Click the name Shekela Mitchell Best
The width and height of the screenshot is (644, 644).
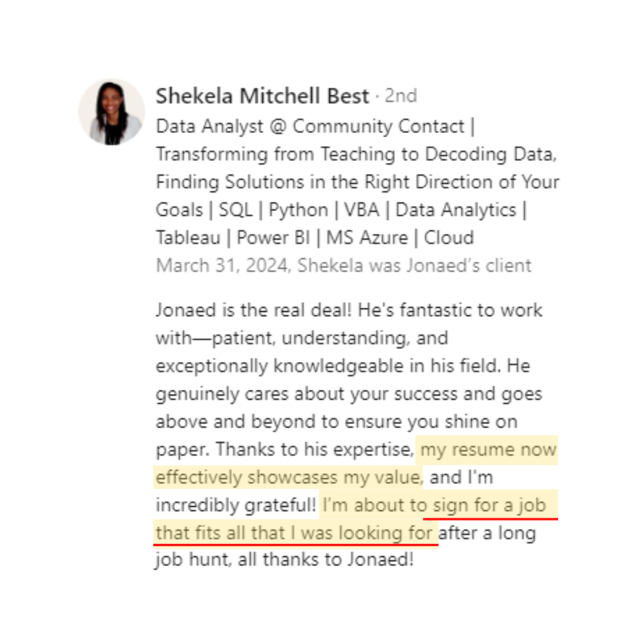tap(262, 96)
